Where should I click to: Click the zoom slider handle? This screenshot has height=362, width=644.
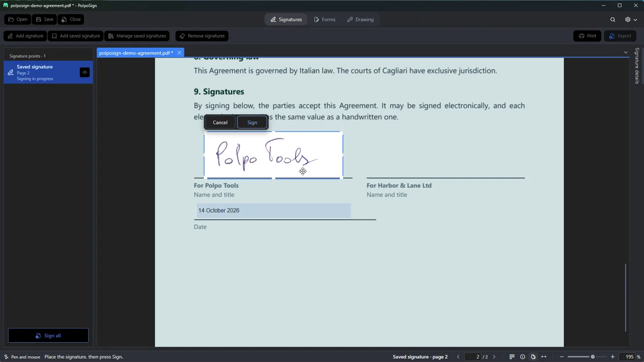pos(592,357)
